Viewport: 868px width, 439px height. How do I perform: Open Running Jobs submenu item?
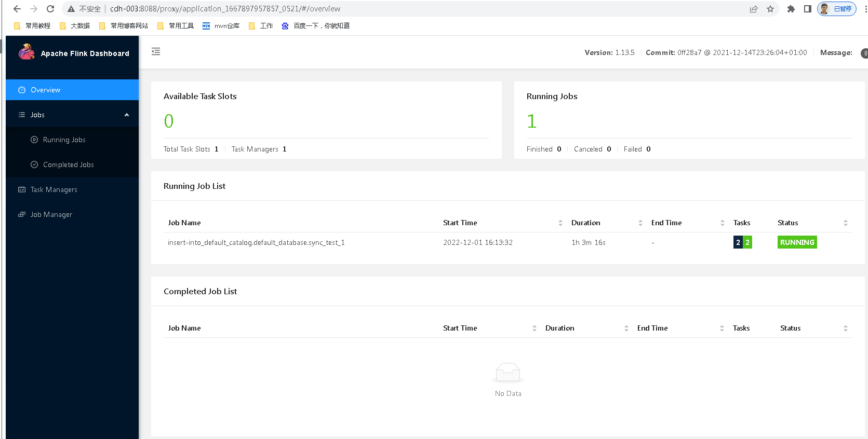click(x=72, y=140)
